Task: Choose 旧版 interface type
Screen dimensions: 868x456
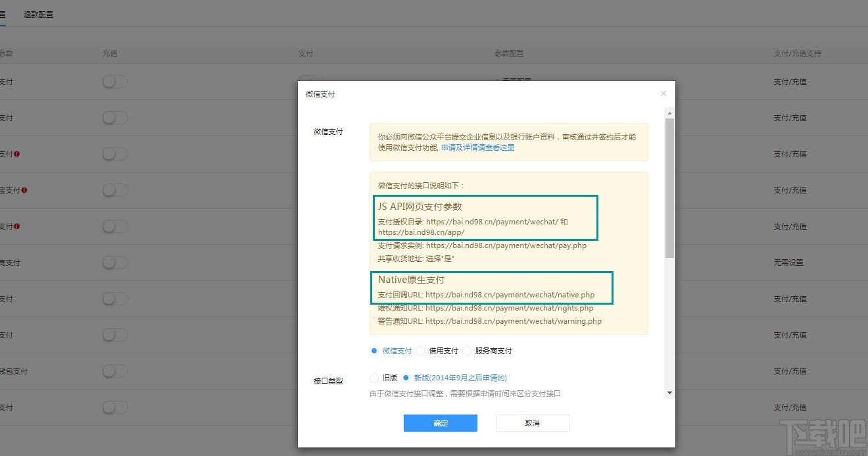Action: [374, 377]
